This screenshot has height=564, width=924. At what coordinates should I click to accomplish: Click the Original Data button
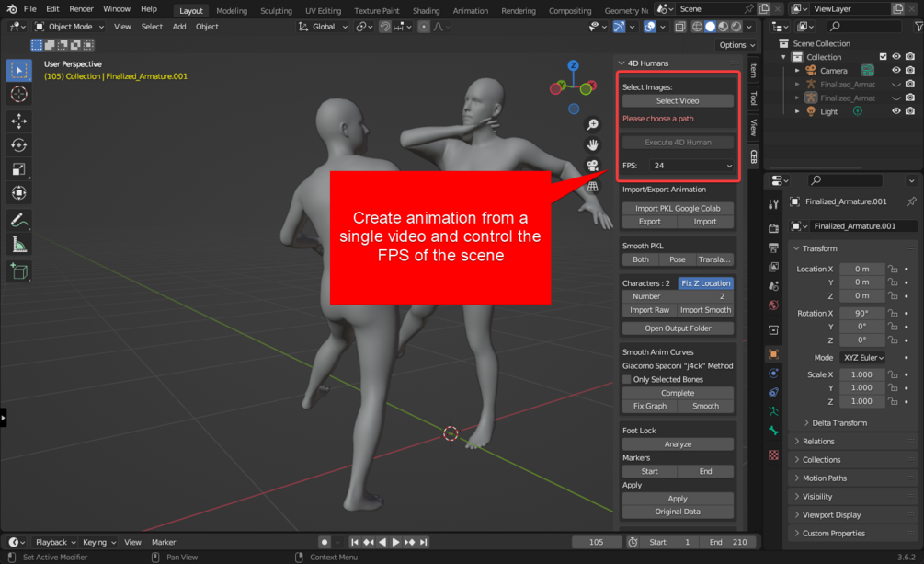[678, 512]
